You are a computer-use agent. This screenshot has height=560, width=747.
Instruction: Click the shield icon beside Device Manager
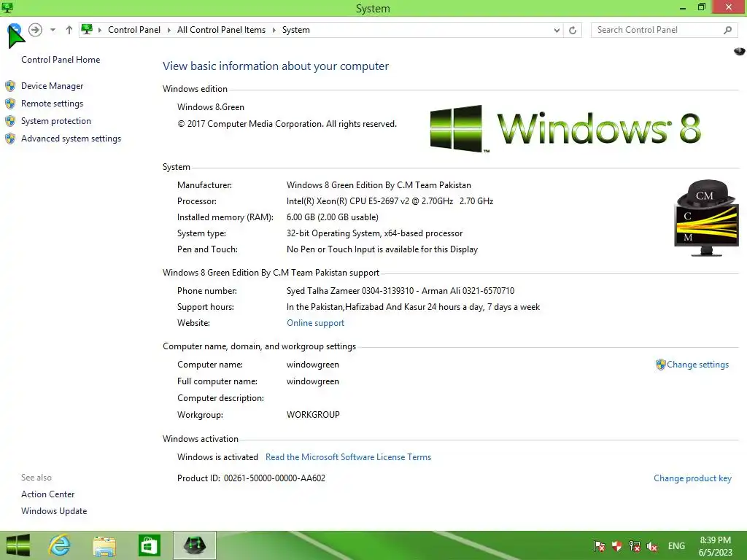point(10,86)
